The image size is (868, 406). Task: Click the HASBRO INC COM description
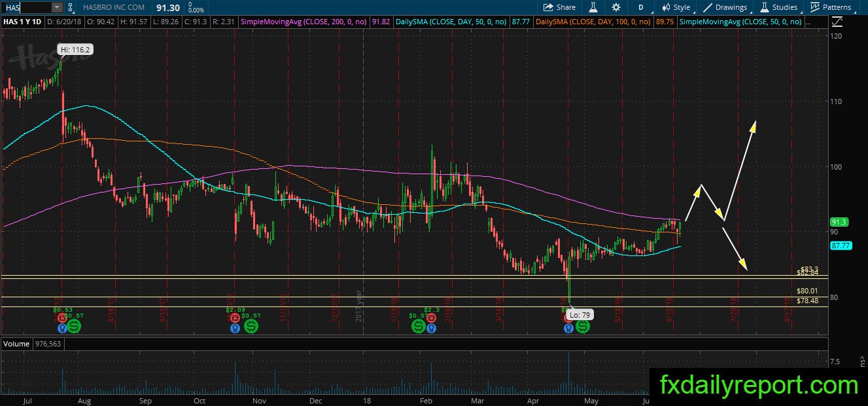point(113,7)
